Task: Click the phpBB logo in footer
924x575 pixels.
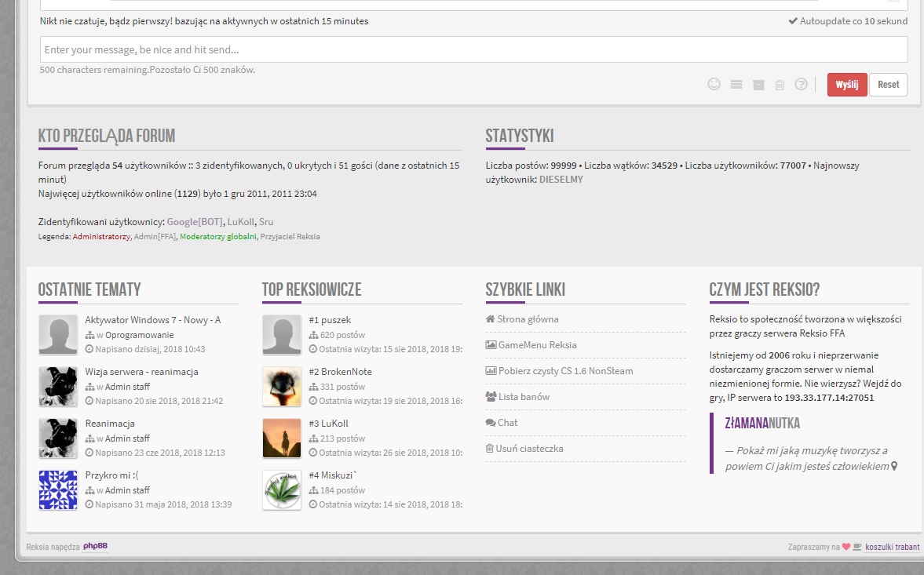Action: 95,547
